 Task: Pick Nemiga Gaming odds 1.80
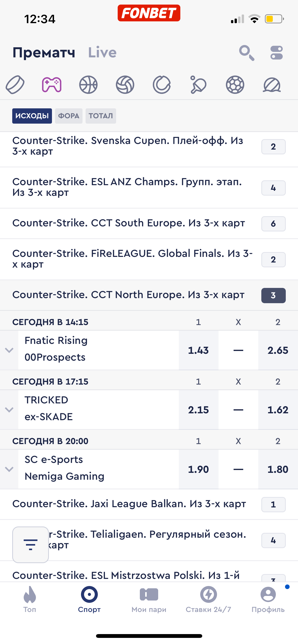tap(278, 469)
